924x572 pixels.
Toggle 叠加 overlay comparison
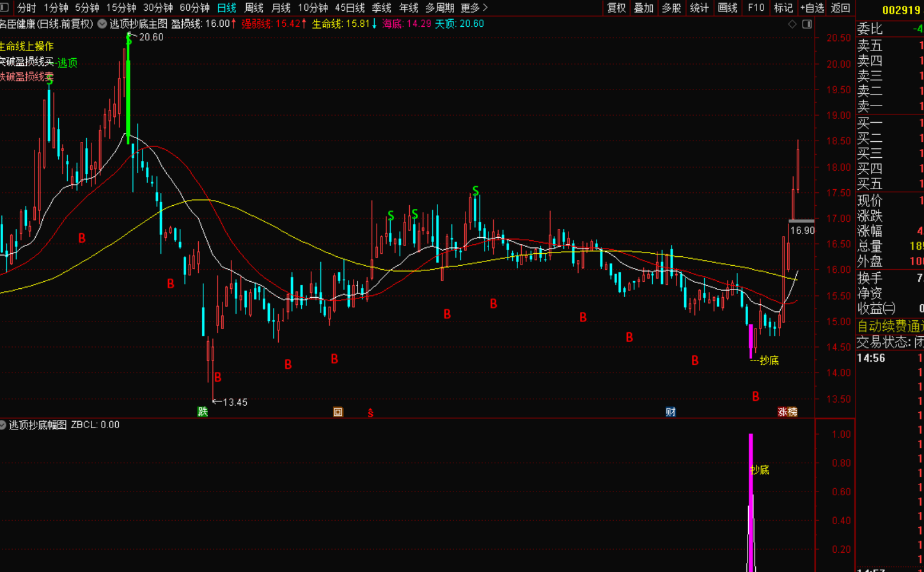[x=643, y=8]
